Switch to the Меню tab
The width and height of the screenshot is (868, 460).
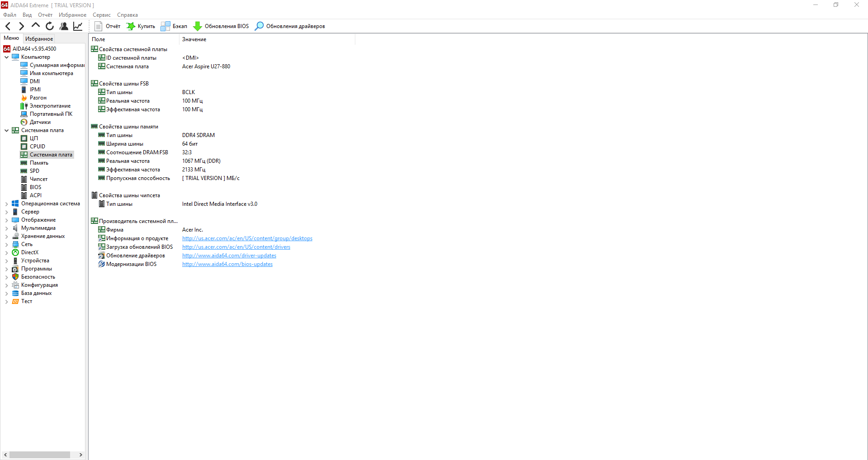click(11, 38)
